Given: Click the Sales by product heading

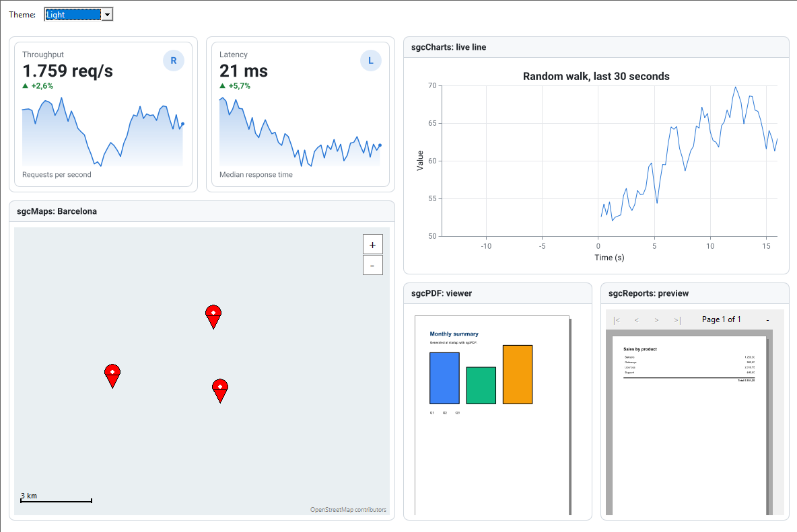Looking at the screenshot, I should (x=640, y=349).
